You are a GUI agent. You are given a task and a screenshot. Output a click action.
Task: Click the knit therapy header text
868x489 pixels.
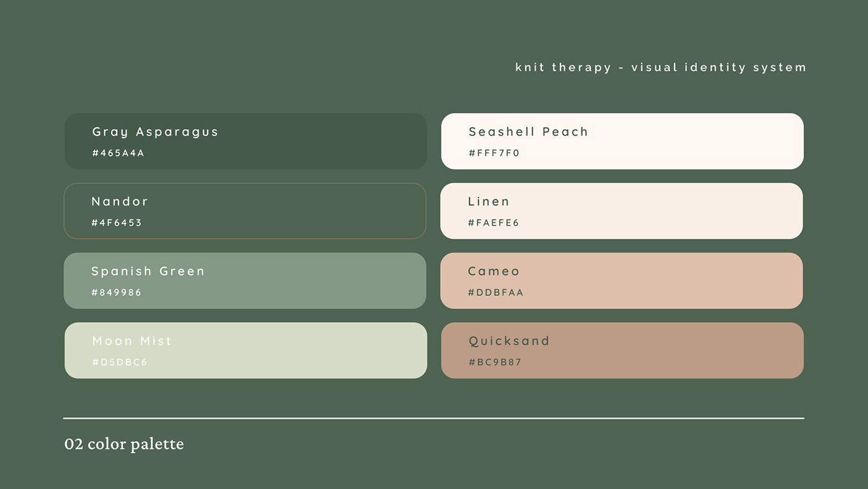(x=660, y=67)
